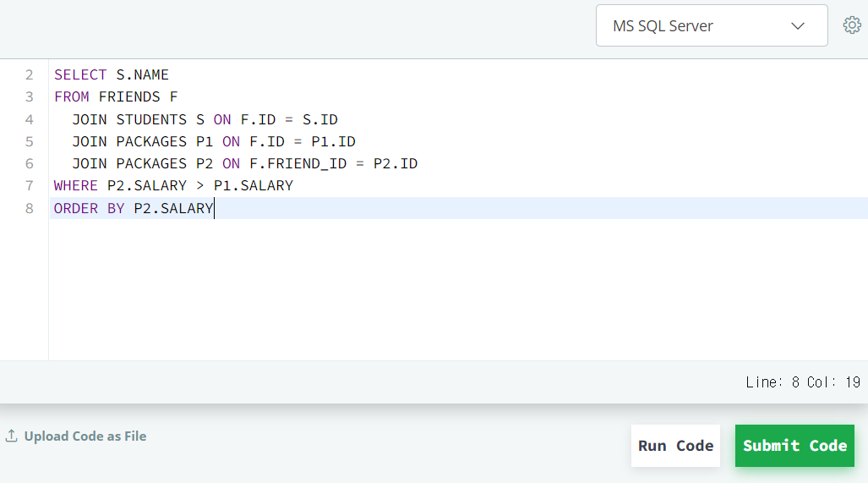Click the Submit Code button
The height and width of the screenshot is (483, 868).
pos(794,446)
